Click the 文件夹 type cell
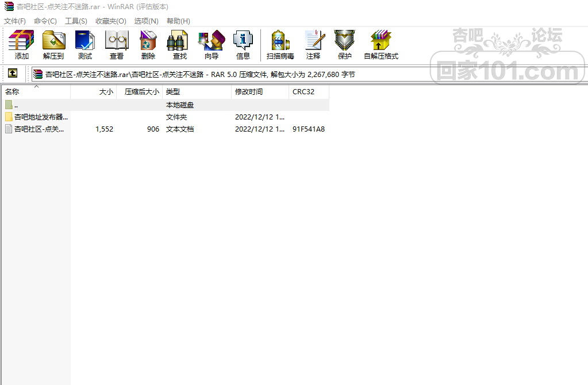 pos(176,117)
